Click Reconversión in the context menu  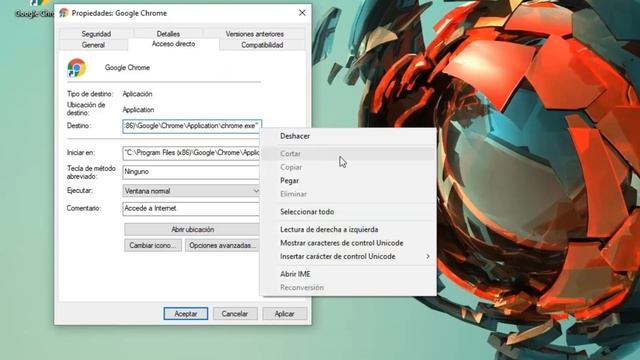tap(348, 287)
